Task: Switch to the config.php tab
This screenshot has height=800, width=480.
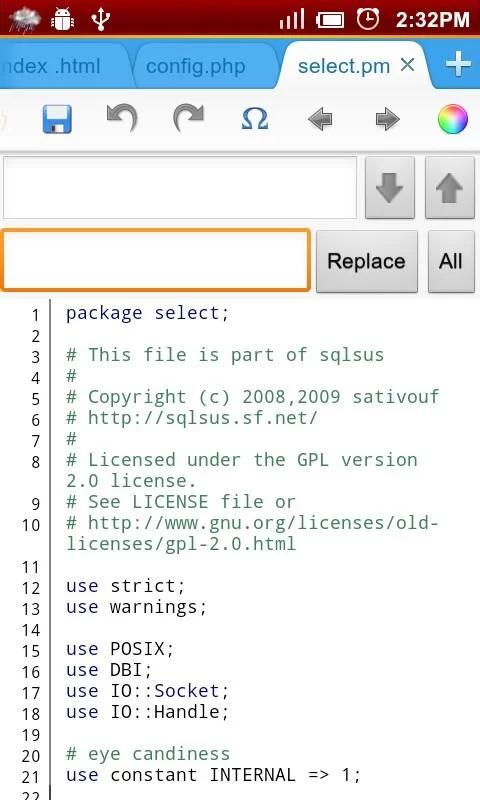Action: 195,66
